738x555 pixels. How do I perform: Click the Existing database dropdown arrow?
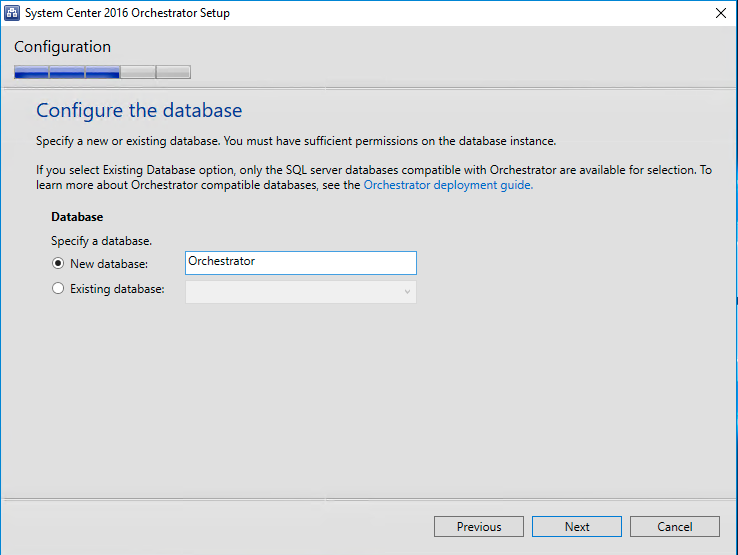(407, 291)
